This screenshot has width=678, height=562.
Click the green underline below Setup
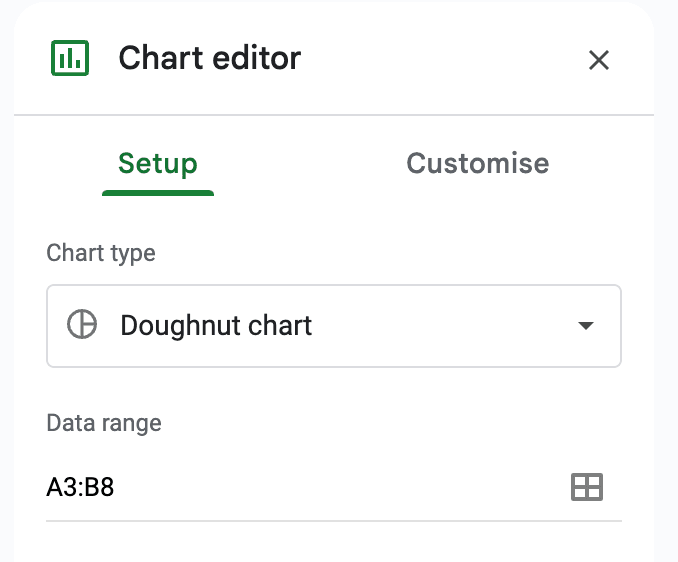(x=157, y=192)
